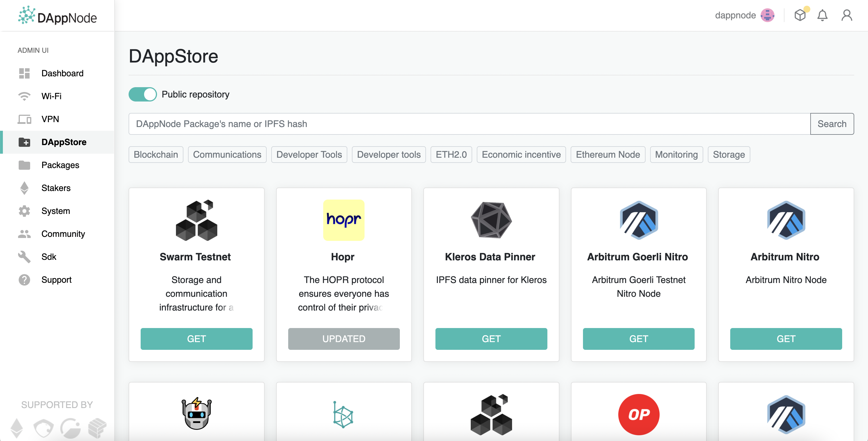Click the Kleros Data Pinner icon
The width and height of the screenshot is (868, 441).
tap(491, 220)
